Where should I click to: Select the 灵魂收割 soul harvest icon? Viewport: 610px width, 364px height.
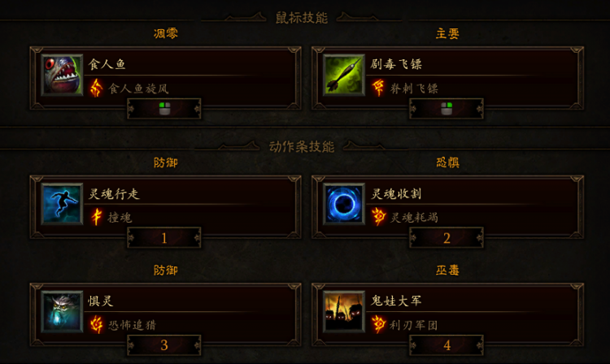coord(344,204)
